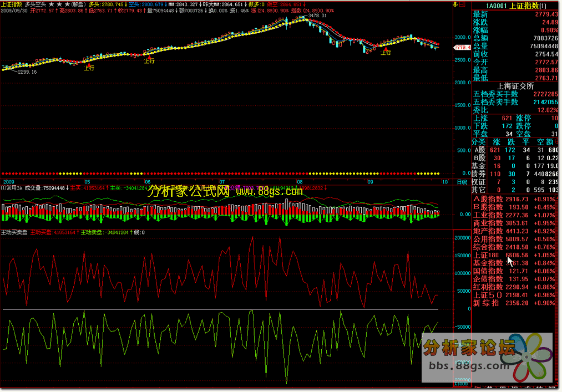
Task: Click the 涨幅 0.90% quote row
Action: coord(515,30)
